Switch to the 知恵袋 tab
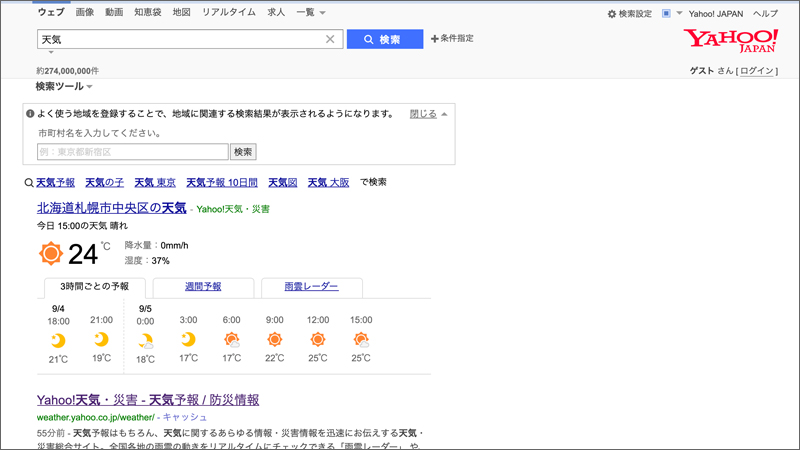Viewport: 800px width, 450px height. tap(148, 12)
